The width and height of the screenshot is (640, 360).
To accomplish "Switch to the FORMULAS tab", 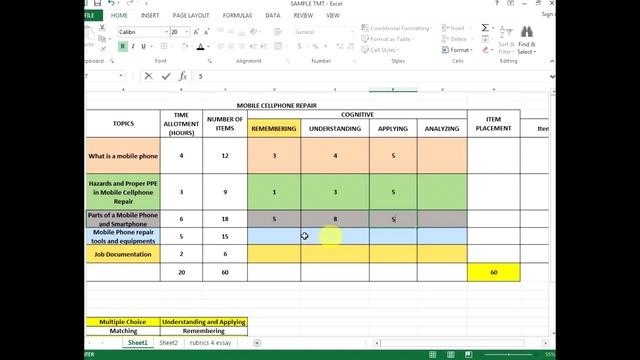I will (x=237, y=16).
